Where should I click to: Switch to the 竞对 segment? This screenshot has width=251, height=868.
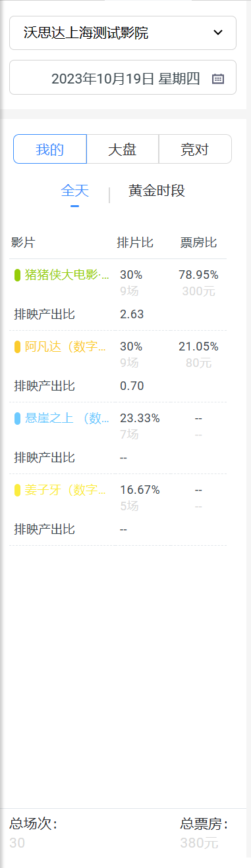[x=195, y=149]
